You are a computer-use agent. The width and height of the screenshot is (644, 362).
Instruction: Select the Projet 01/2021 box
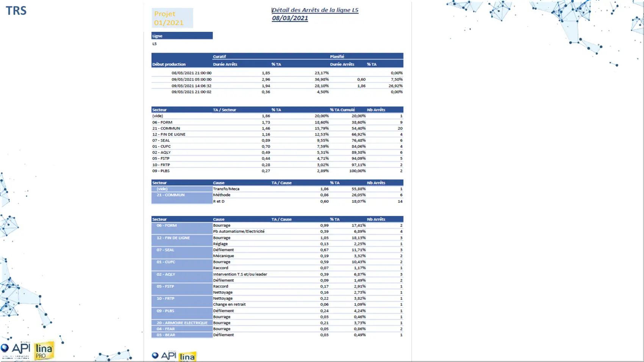(x=172, y=18)
